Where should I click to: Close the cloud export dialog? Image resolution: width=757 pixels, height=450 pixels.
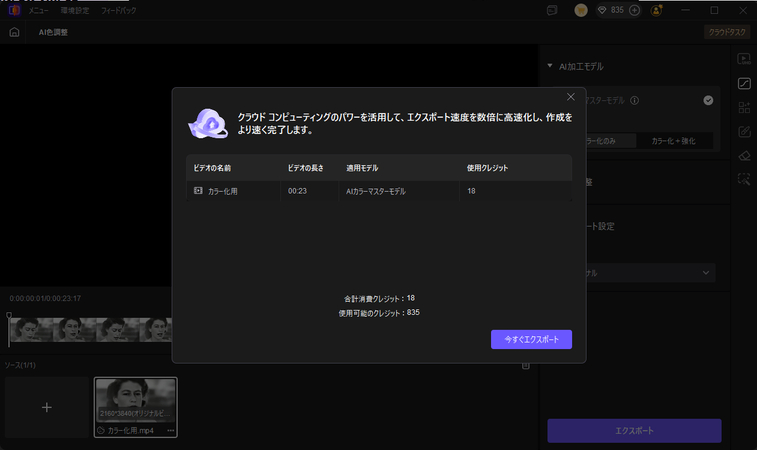571,97
